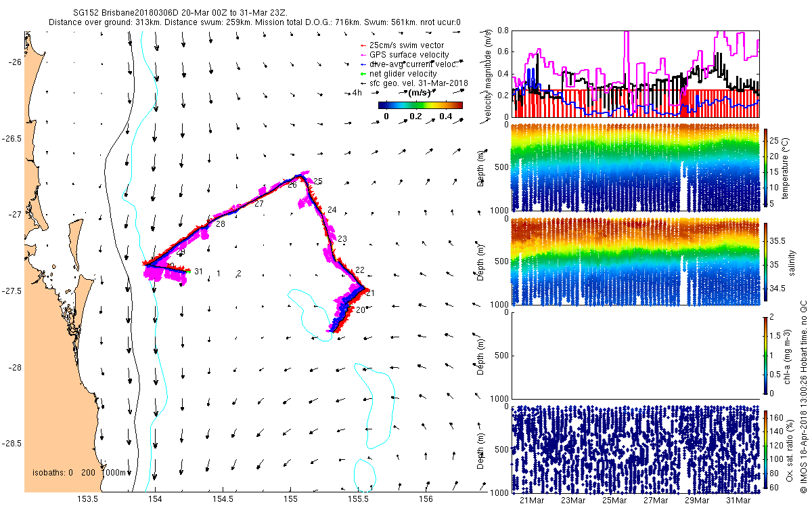Click track day marker 22

point(359,270)
